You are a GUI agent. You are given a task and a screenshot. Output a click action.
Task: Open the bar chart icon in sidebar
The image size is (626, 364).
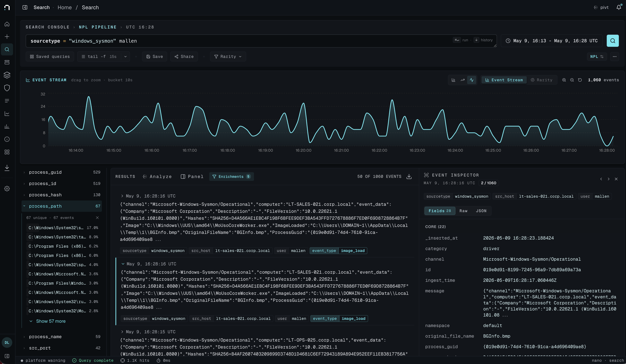(7, 126)
